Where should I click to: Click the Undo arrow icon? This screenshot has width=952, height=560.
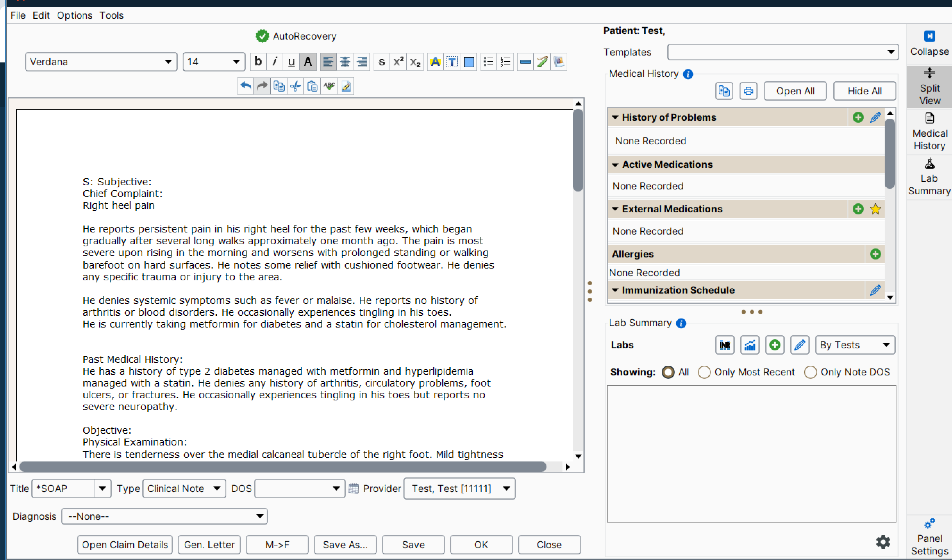coord(245,86)
